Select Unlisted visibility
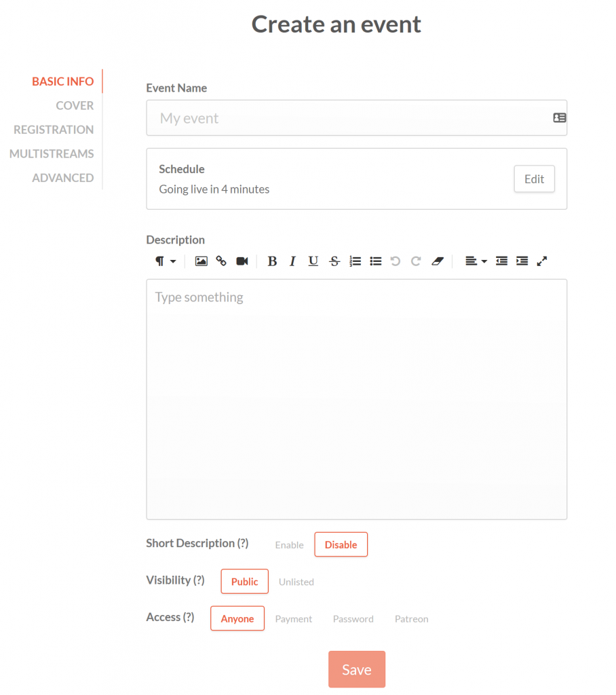 pyautogui.click(x=296, y=582)
